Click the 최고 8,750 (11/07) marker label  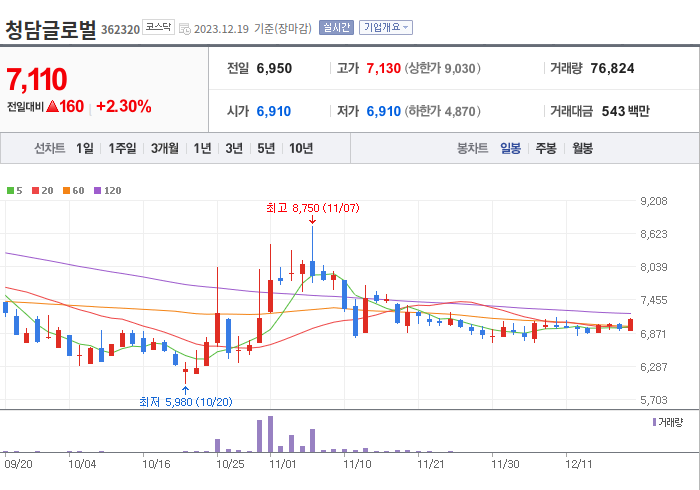312,208
